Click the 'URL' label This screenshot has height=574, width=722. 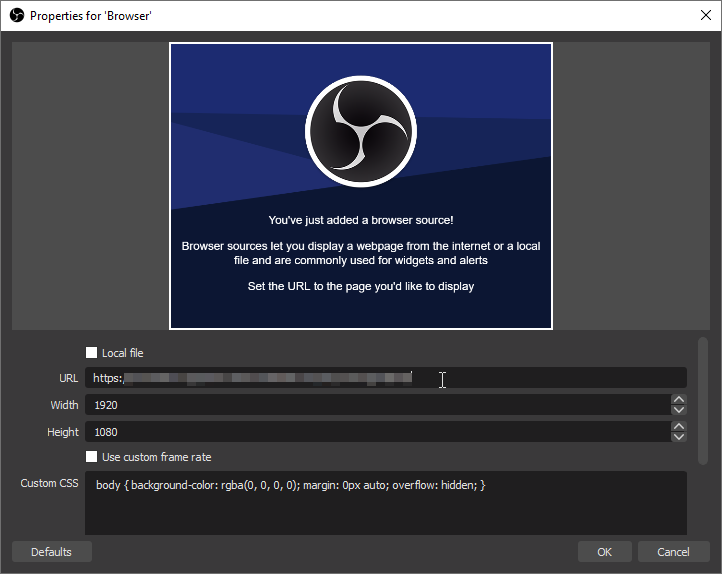pos(69,378)
